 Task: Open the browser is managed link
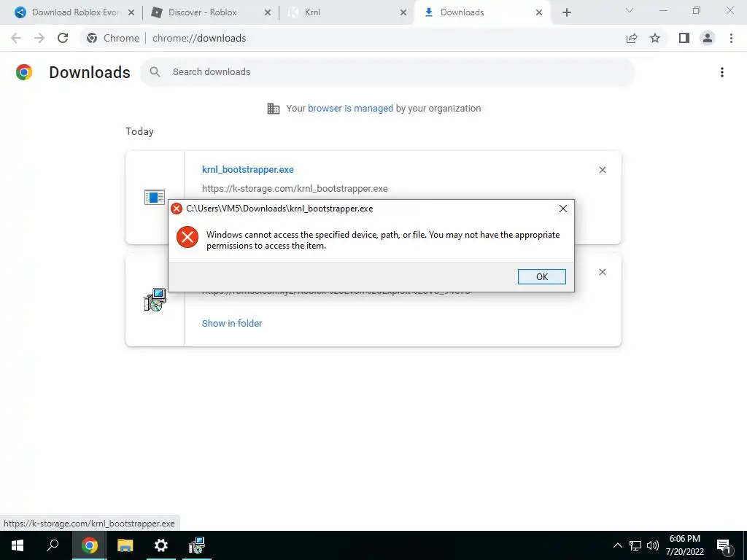(350, 109)
